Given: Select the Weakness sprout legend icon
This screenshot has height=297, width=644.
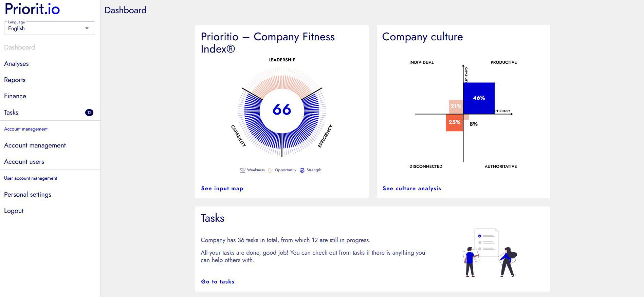Looking at the screenshot, I should (242, 170).
